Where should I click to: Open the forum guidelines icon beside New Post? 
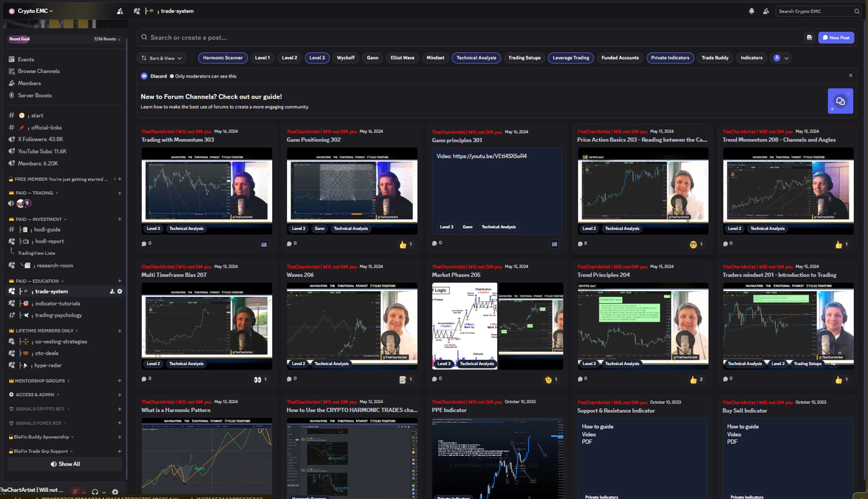[809, 37]
